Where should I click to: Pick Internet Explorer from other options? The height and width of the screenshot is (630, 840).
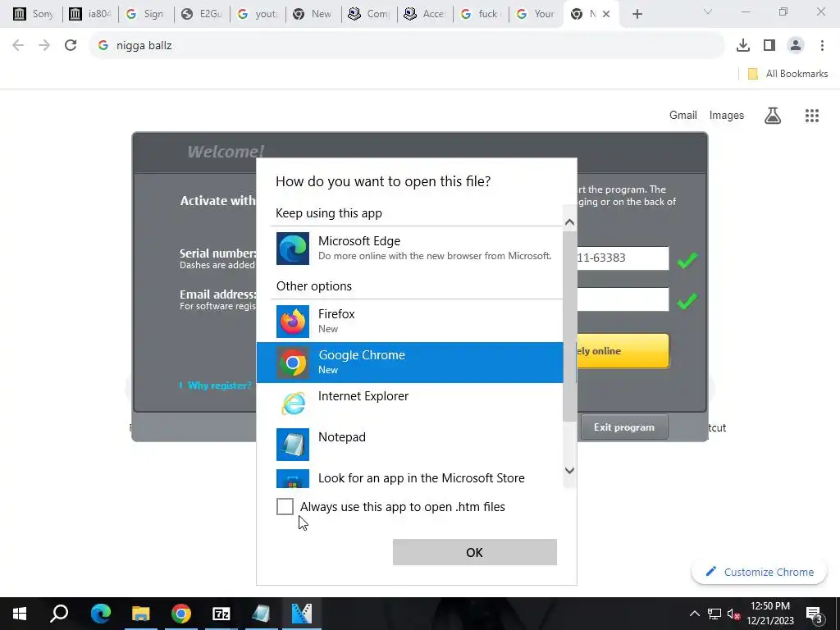pos(410,404)
